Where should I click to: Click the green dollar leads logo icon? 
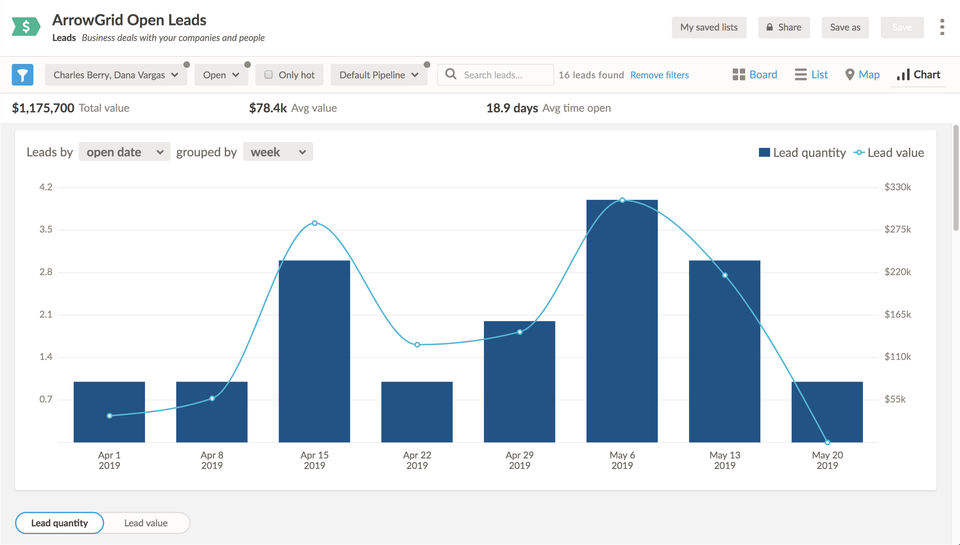coord(26,27)
